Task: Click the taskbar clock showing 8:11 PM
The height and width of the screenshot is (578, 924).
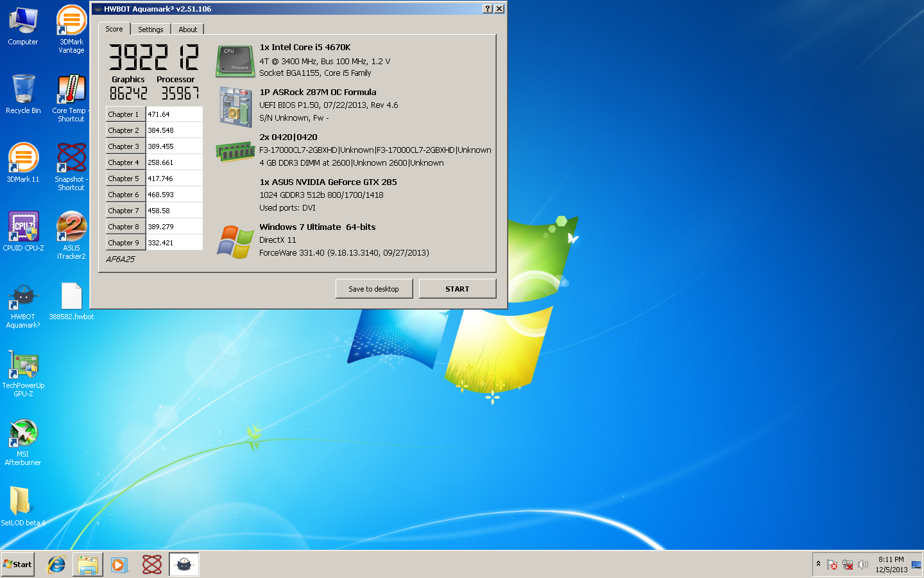Action: pos(891,565)
